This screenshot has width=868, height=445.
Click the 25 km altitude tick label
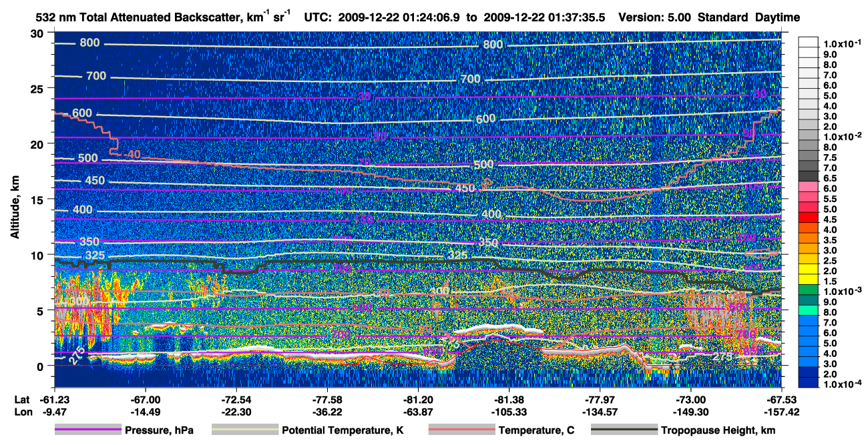pyautogui.click(x=38, y=89)
